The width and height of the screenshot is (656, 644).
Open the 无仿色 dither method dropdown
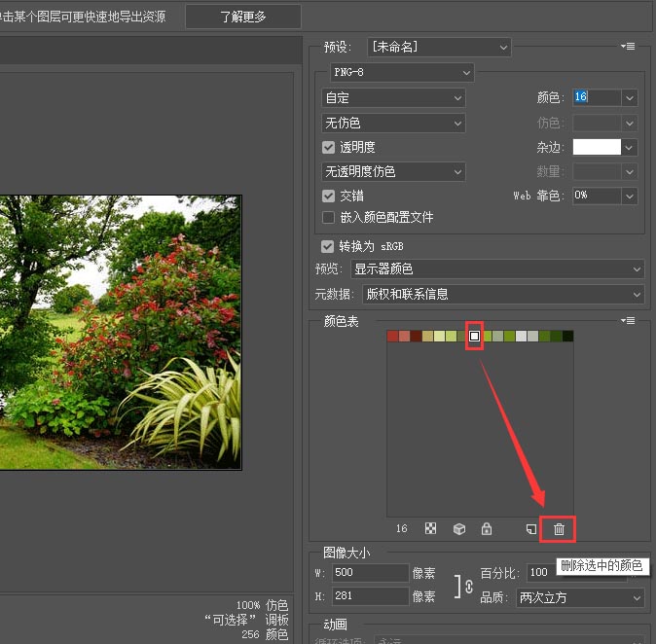[x=393, y=123]
